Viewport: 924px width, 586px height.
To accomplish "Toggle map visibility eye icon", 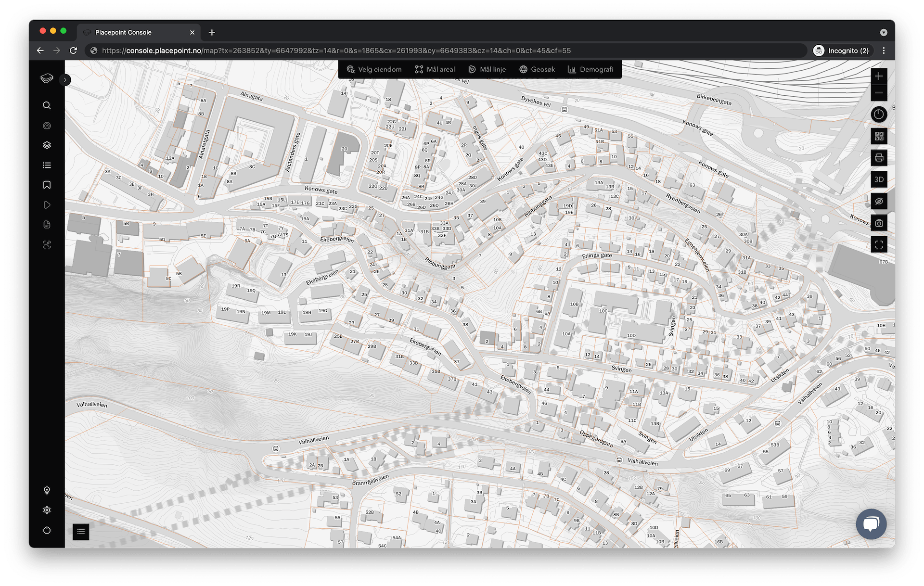I will coord(879,201).
